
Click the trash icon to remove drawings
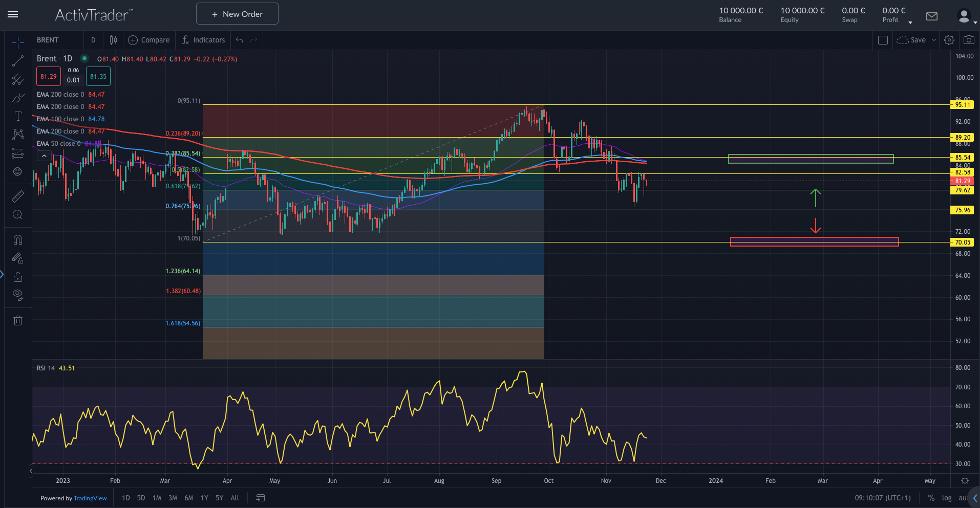pyautogui.click(x=18, y=321)
